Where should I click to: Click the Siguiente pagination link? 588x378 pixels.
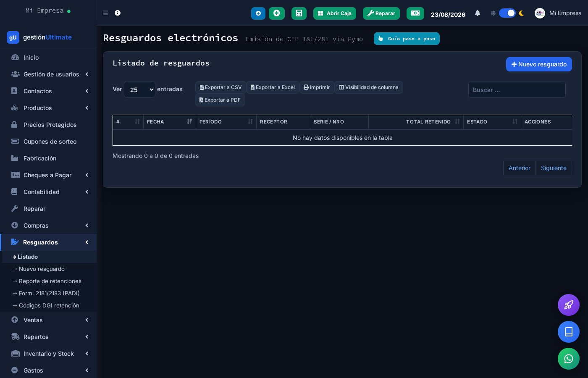pos(554,168)
